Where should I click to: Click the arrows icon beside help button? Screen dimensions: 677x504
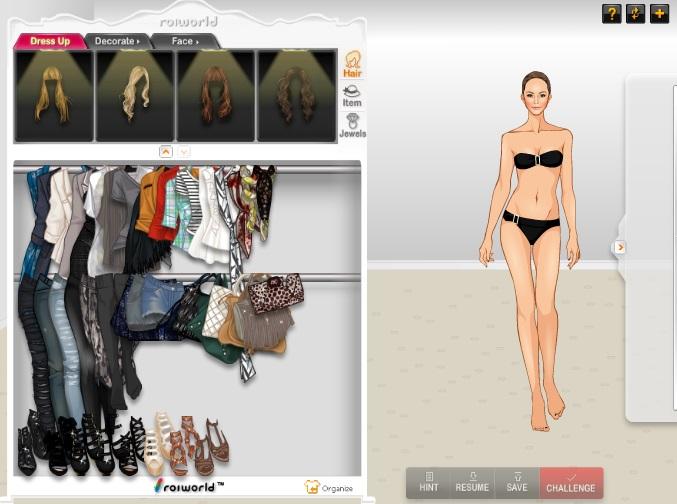[635, 13]
